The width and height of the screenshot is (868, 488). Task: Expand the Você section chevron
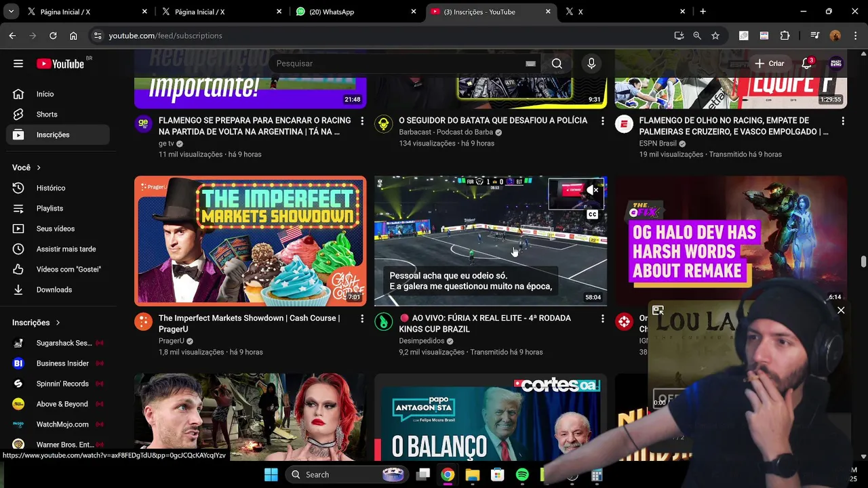39,167
